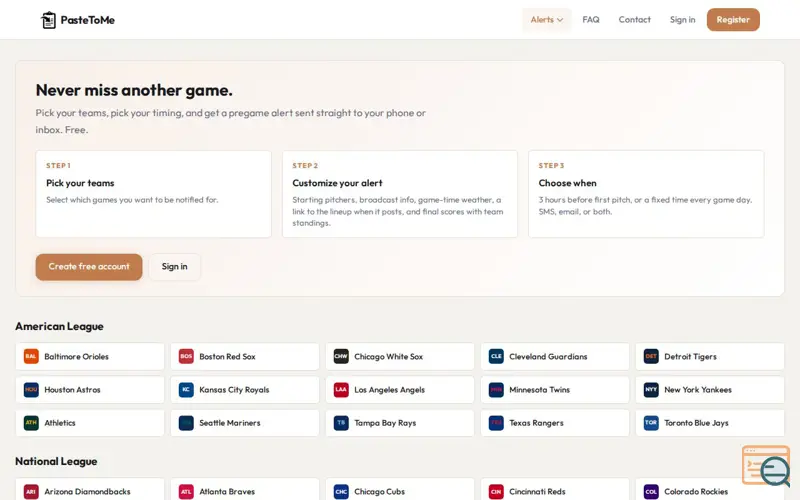This screenshot has width=800, height=500.
Task: Click the Kansas City Royals KC badge icon
Action: (x=186, y=390)
